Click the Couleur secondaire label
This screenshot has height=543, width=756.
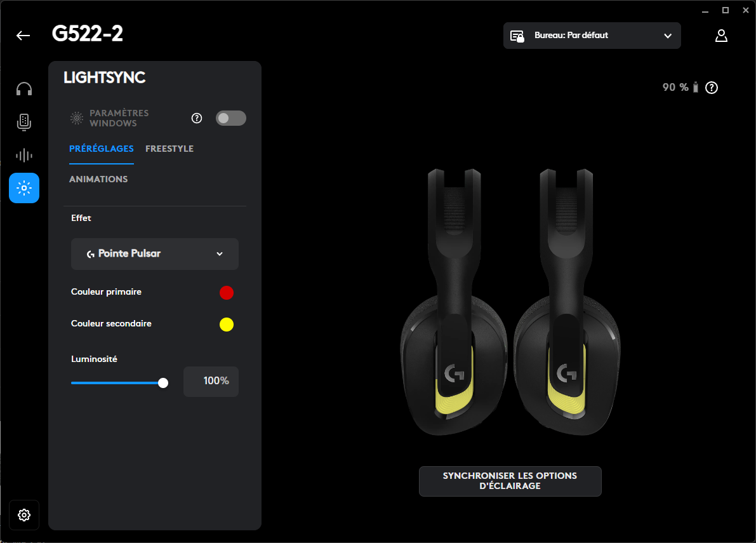[x=111, y=324]
